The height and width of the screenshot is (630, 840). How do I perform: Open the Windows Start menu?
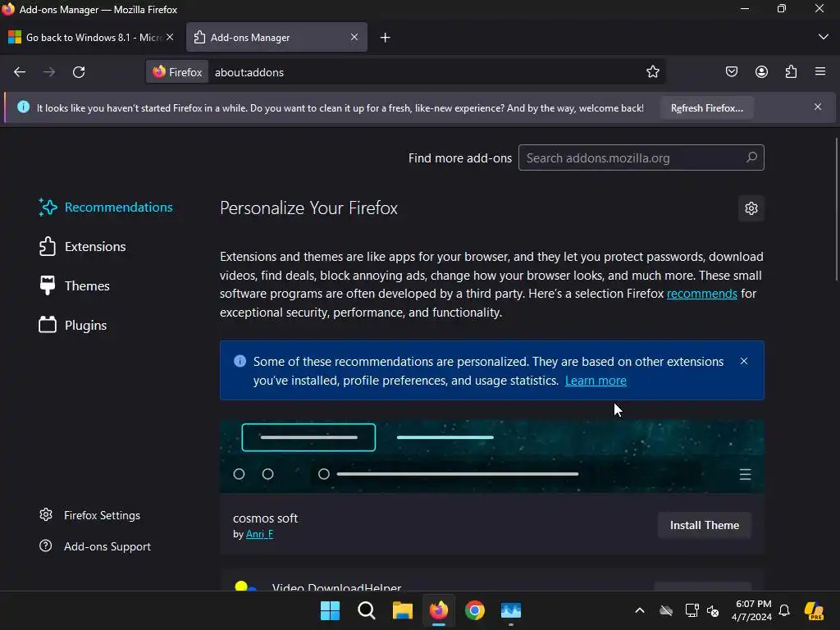tap(330, 610)
